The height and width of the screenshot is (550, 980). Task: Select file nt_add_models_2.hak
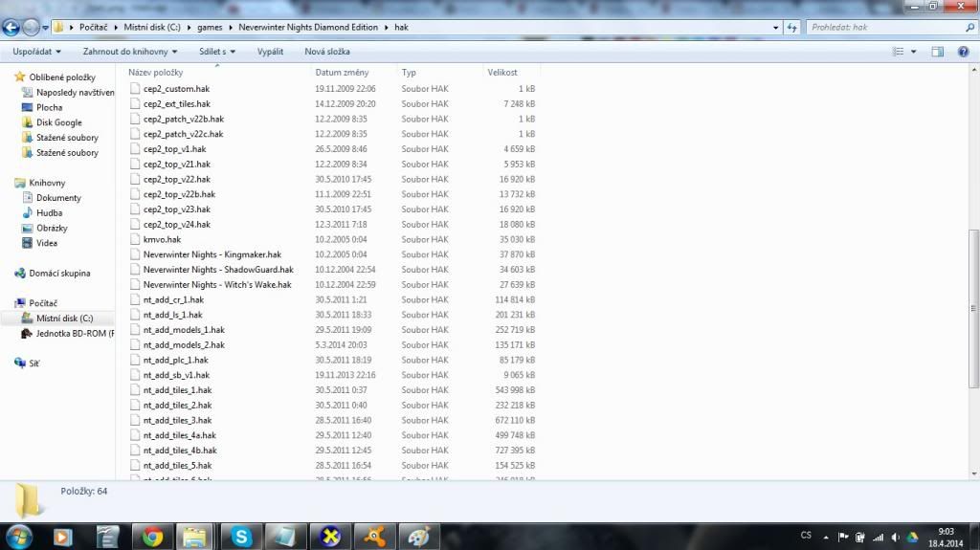point(184,345)
